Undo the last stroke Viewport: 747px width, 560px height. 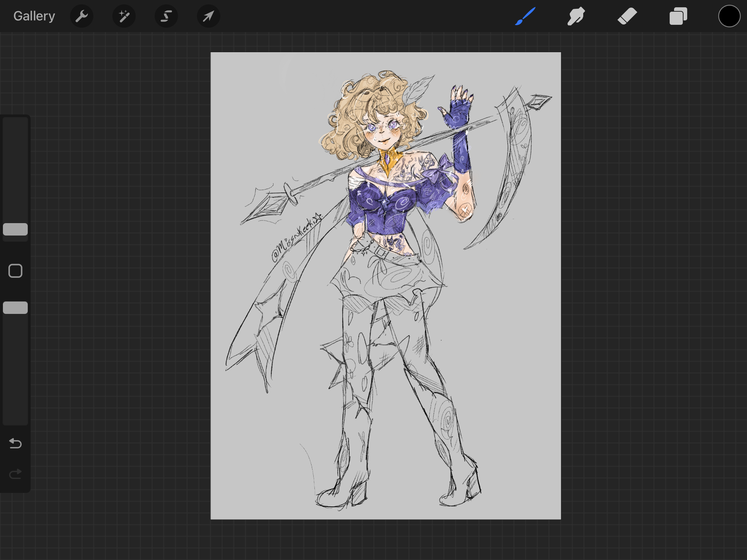15,443
